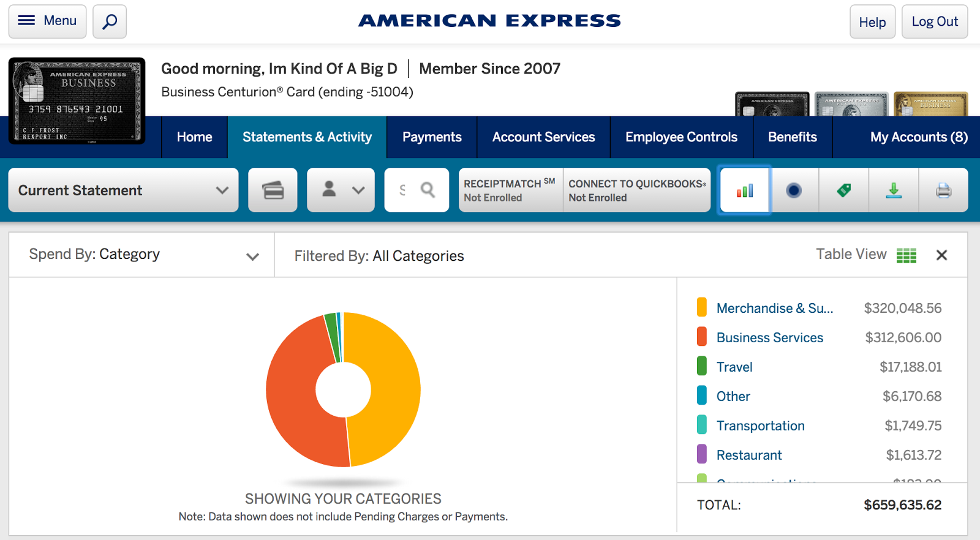Click the purple Restaurant color swatch
The width and height of the screenshot is (980, 540).
pos(702,454)
